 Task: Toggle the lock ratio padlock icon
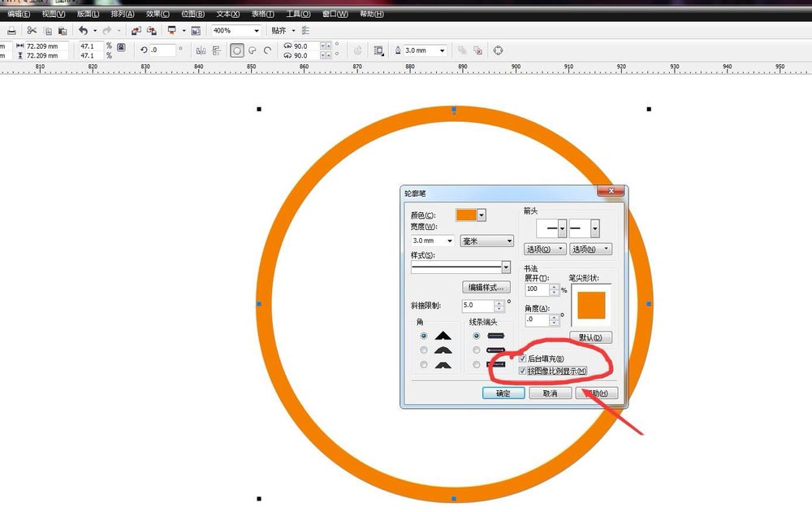121,47
